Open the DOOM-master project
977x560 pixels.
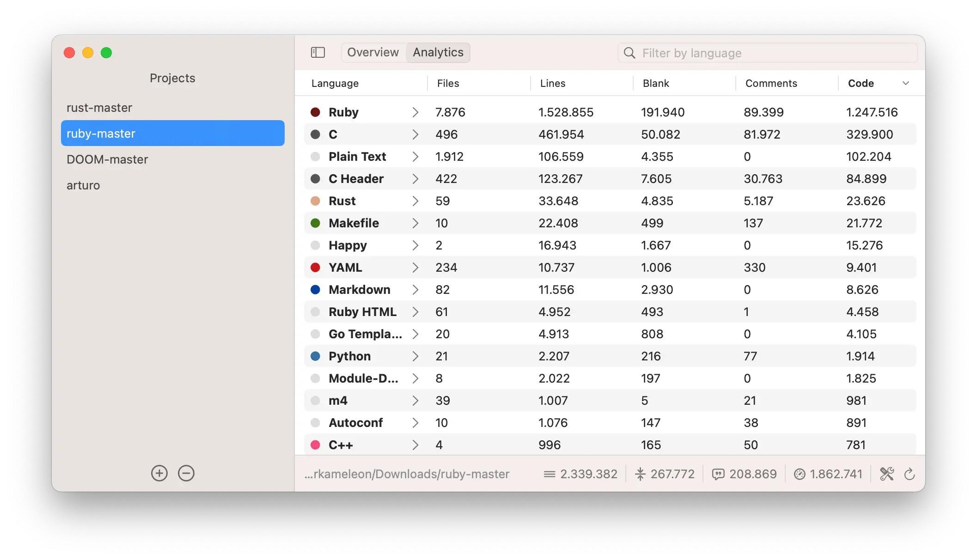click(107, 159)
